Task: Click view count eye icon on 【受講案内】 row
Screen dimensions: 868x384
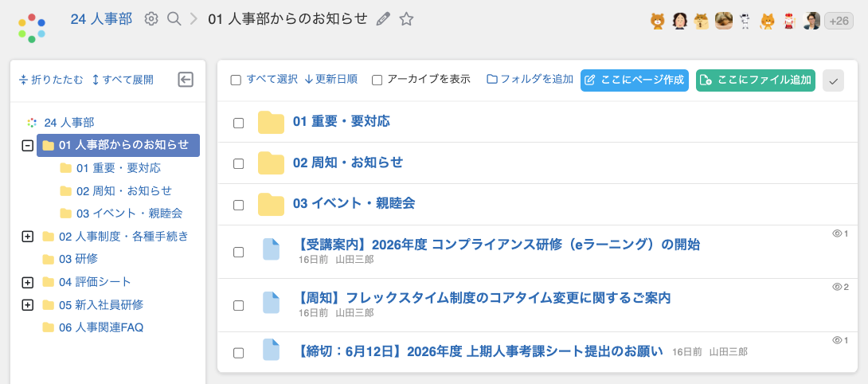Action: (x=837, y=234)
